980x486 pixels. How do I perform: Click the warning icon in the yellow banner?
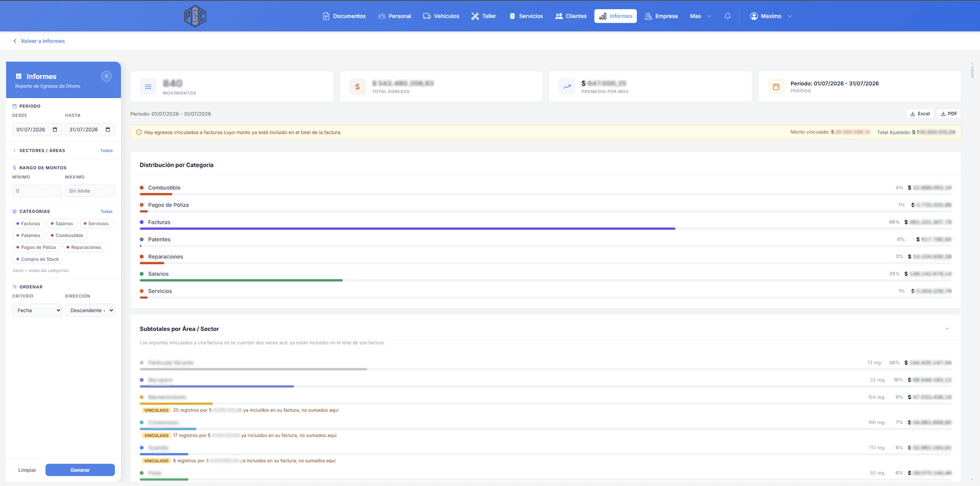tap(139, 132)
